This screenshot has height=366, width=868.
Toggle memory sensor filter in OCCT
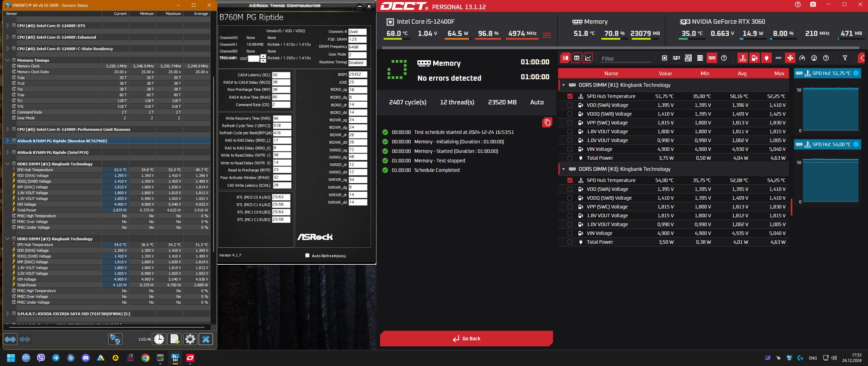point(712,58)
